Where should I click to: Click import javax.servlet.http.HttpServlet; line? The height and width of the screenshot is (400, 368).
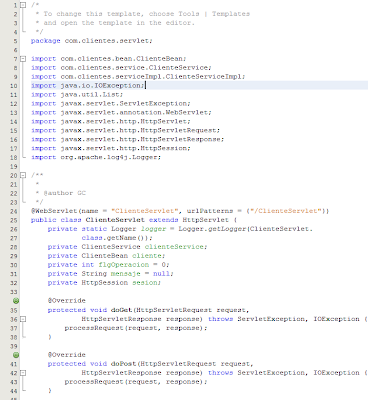111,122
